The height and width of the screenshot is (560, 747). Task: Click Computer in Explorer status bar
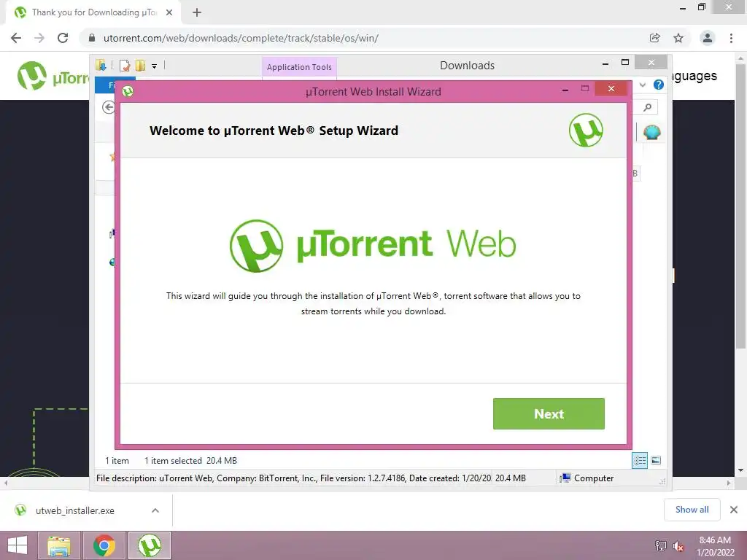[587, 478]
